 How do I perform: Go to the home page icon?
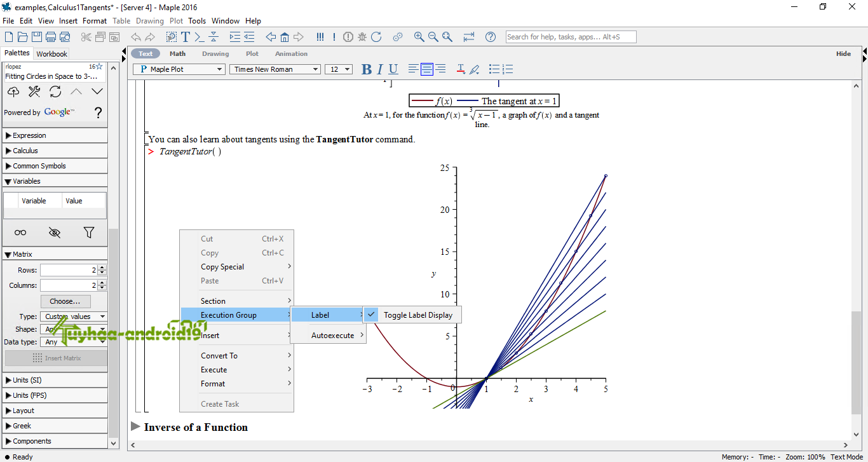pyautogui.click(x=285, y=37)
